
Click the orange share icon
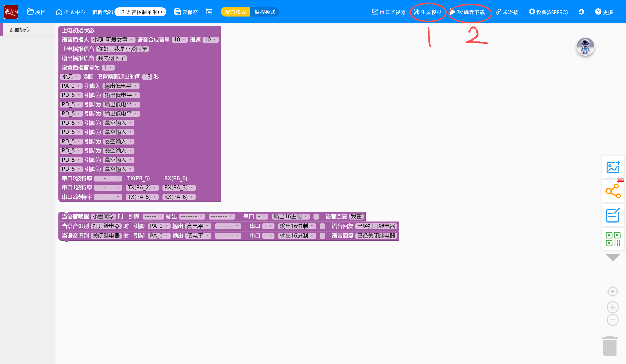coord(613,191)
